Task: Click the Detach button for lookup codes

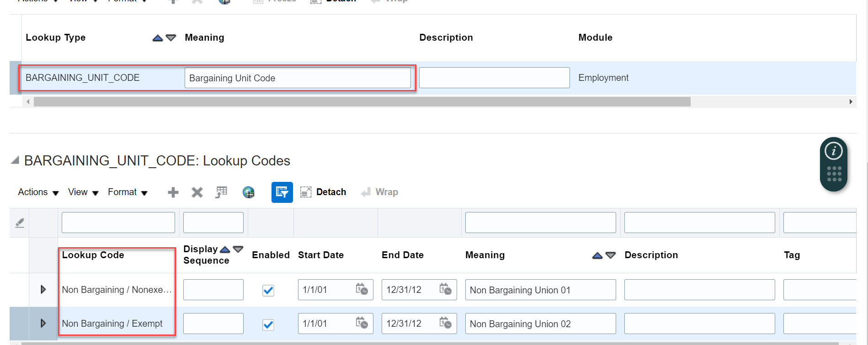Action: pyautogui.click(x=323, y=192)
